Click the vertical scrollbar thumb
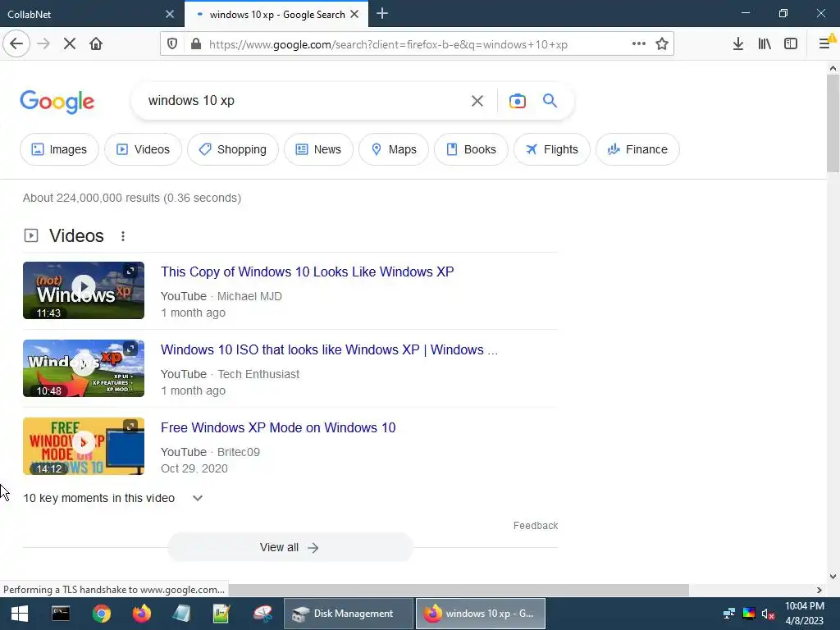The image size is (840, 630). click(x=833, y=123)
